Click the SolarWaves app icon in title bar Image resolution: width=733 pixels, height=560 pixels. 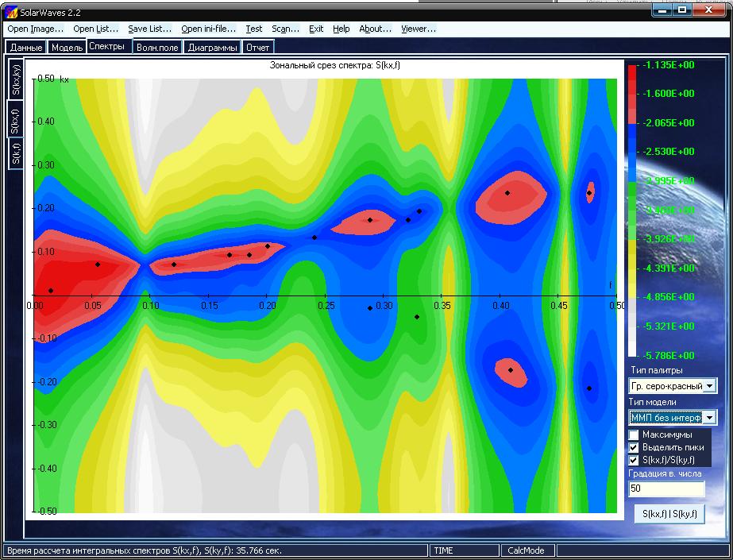click(x=10, y=13)
